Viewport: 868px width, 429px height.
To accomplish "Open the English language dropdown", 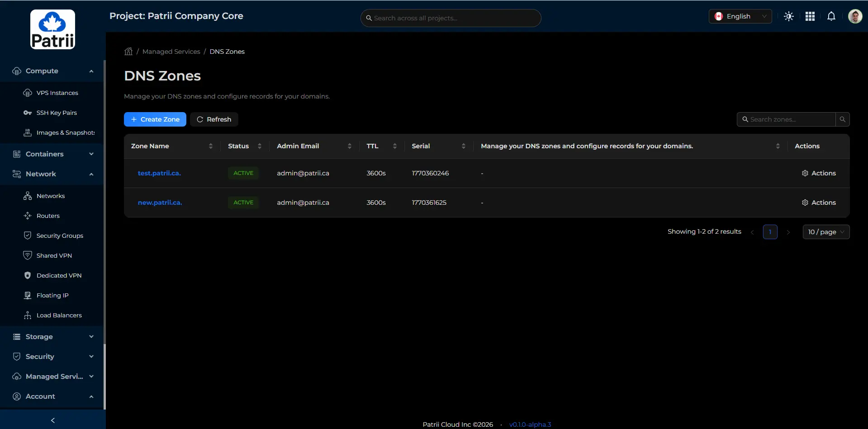I will (740, 17).
